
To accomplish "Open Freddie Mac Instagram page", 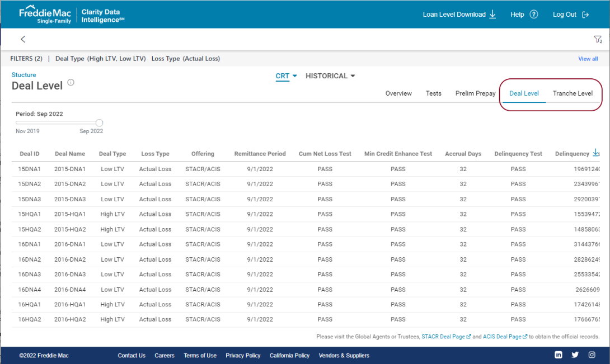I will tap(592, 354).
